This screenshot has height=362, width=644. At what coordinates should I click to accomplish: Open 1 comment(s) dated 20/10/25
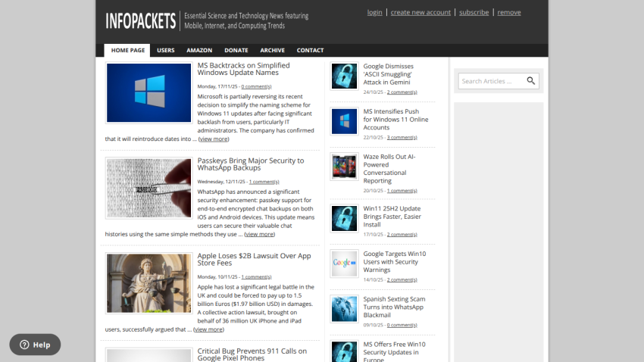(x=402, y=191)
